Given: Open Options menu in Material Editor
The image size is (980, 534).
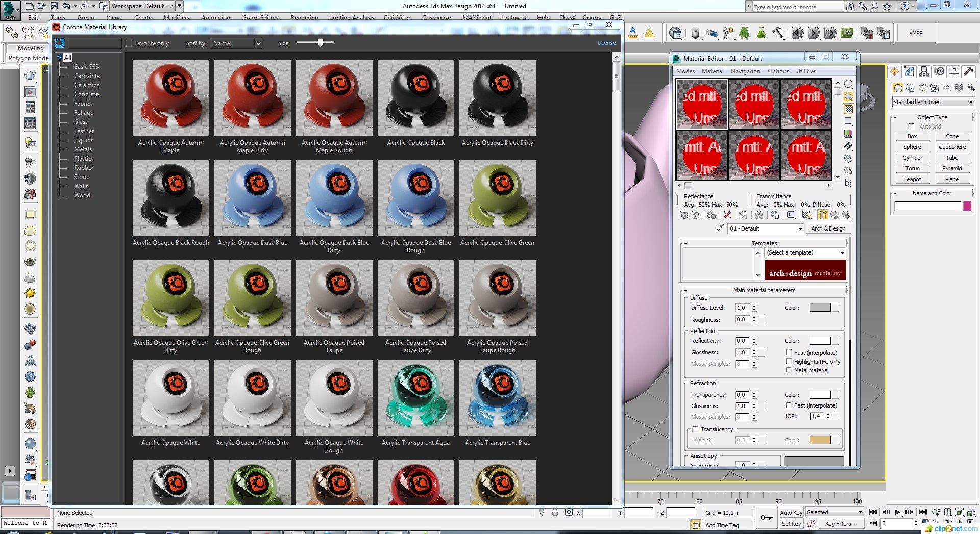Looking at the screenshot, I should [x=778, y=71].
